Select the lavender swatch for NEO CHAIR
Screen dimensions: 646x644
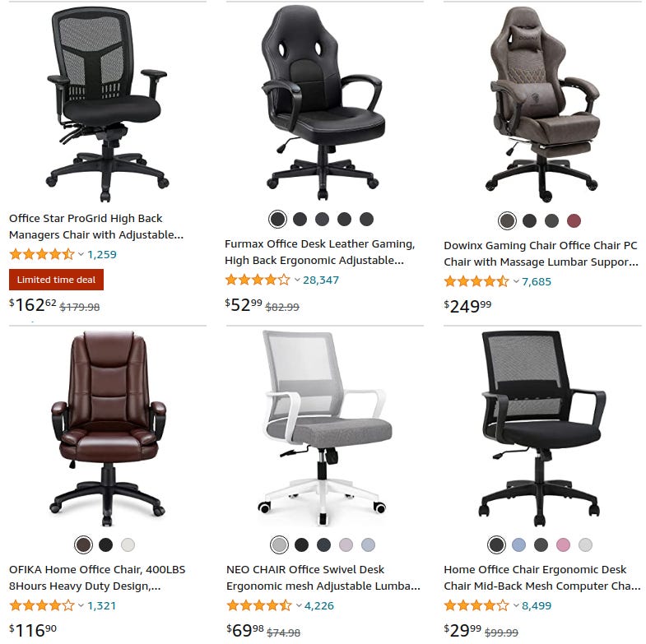(x=346, y=544)
